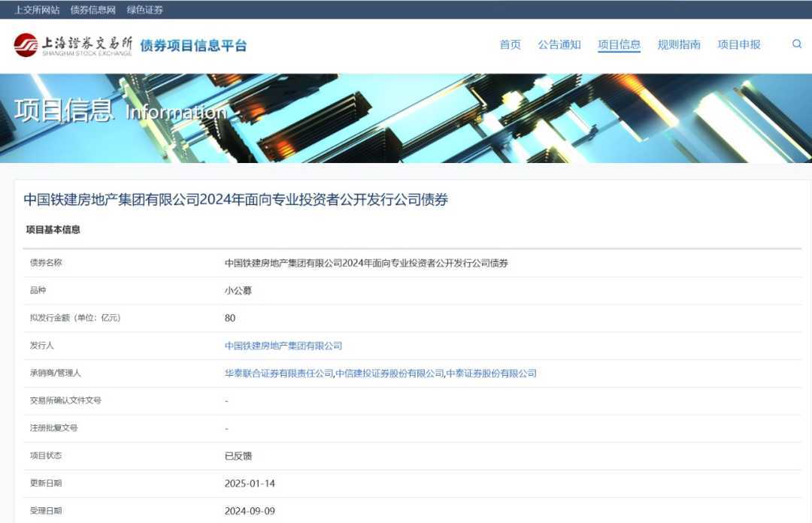Screen dimensions: 812x523
Task: Open the 上交所网站 top link
Action: coord(37,10)
